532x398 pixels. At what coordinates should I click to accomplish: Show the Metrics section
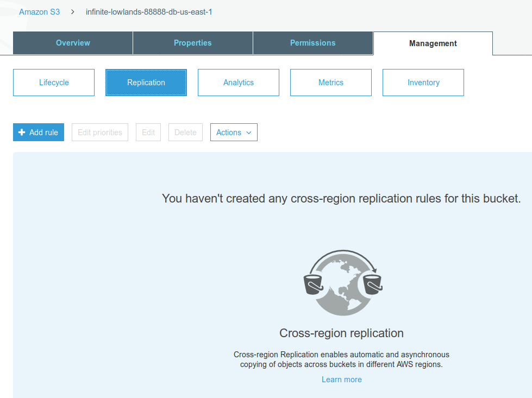pyautogui.click(x=331, y=83)
